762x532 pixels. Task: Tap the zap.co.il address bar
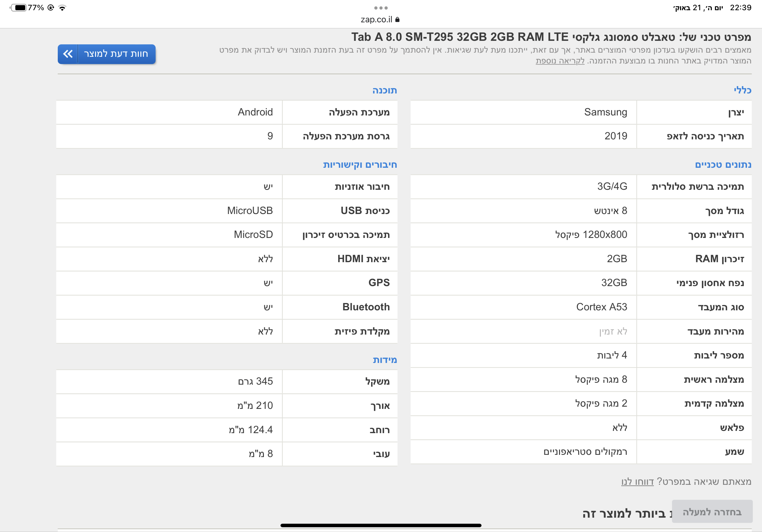pos(377,19)
